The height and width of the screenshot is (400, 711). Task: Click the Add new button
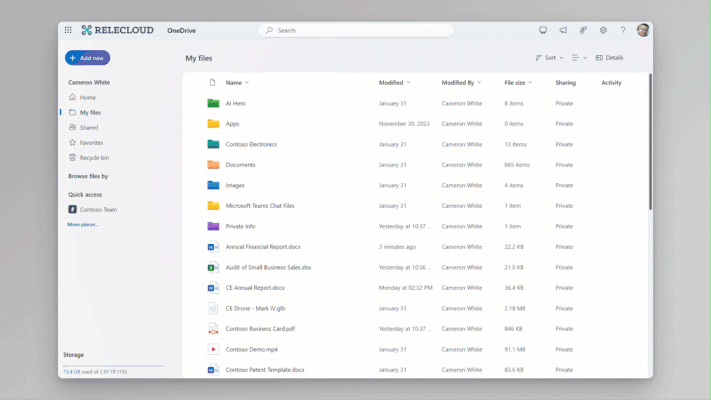pos(87,58)
